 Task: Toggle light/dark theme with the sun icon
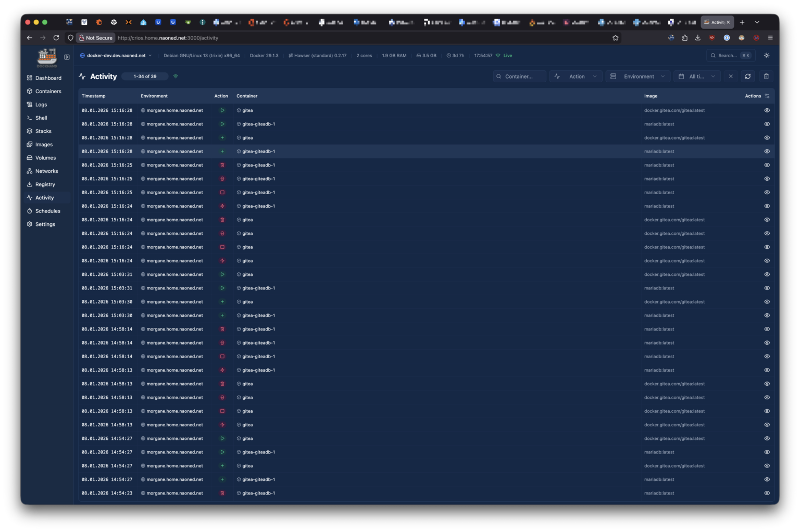click(766, 56)
